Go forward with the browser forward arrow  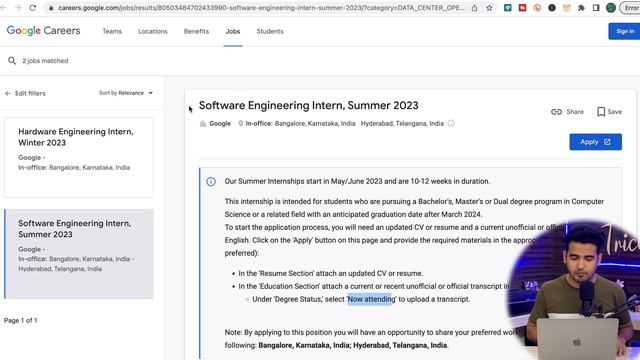click(18, 8)
